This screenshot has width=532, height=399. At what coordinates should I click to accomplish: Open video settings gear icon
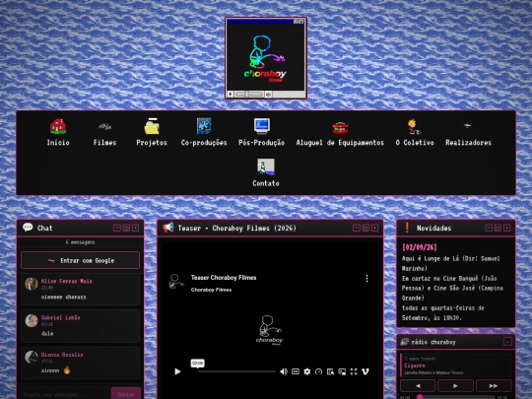pyautogui.click(x=307, y=371)
